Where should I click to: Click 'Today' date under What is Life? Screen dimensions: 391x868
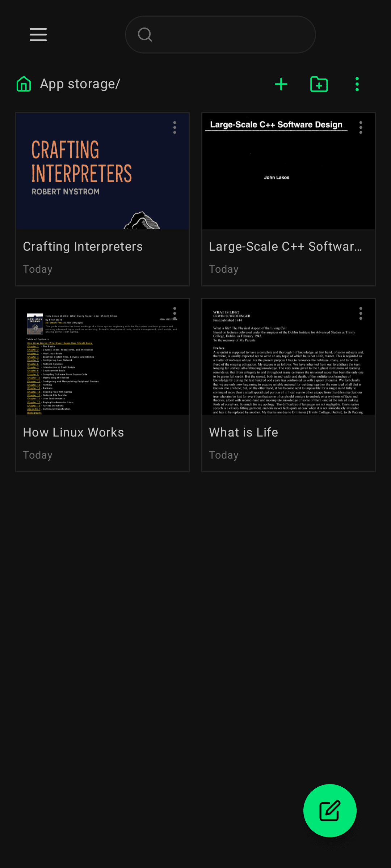coord(224,455)
